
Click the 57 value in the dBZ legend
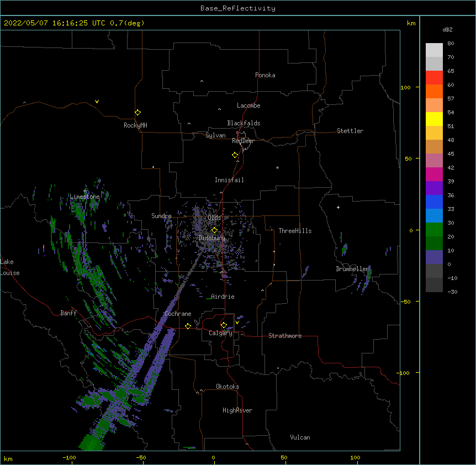click(x=451, y=99)
